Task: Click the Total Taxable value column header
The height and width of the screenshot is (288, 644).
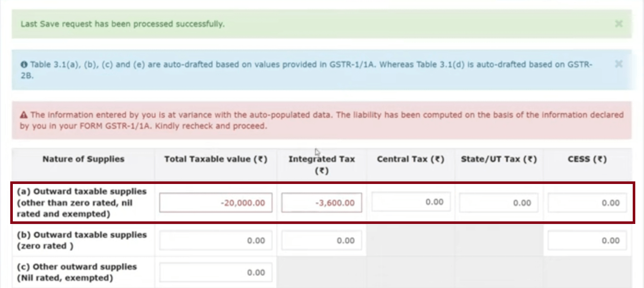Action: click(216, 159)
